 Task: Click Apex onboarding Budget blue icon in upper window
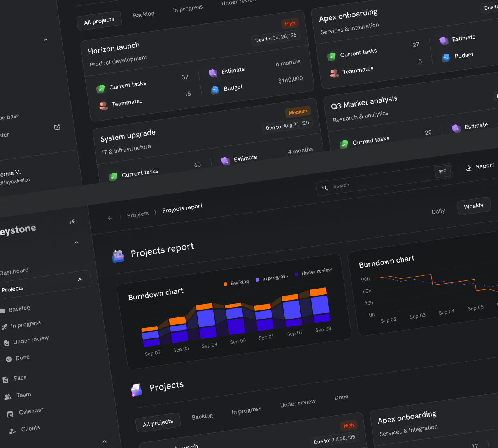click(x=446, y=58)
